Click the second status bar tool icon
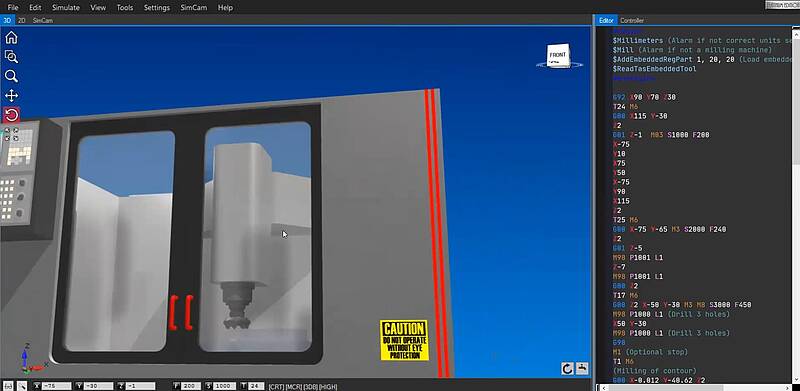Image resolution: width=800 pixels, height=391 pixels. [22, 386]
